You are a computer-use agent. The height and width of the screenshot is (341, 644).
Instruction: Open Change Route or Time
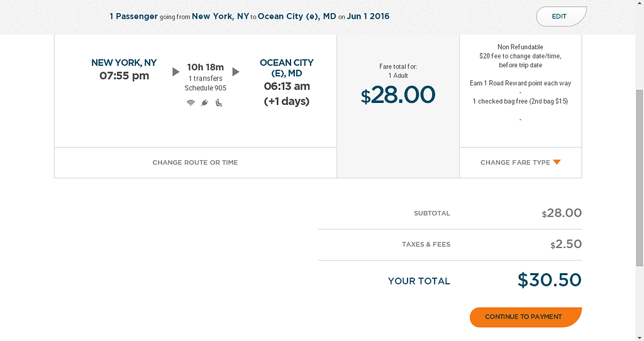pyautogui.click(x=195, y=163)
